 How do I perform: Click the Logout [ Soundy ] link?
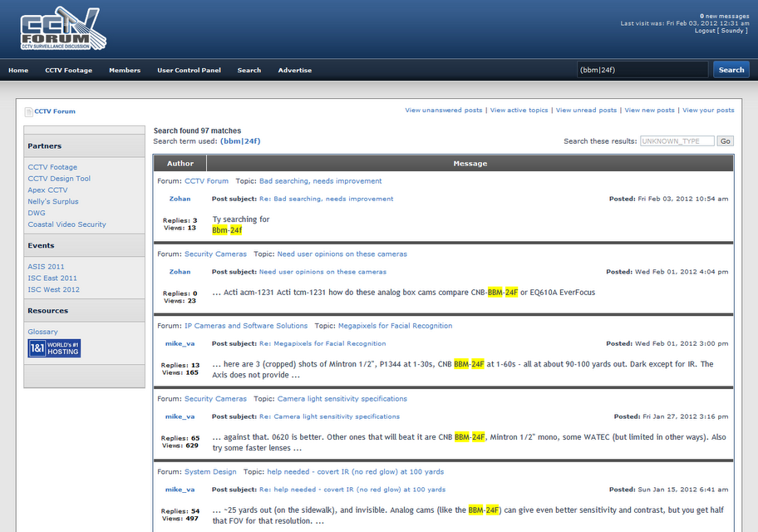721,31
